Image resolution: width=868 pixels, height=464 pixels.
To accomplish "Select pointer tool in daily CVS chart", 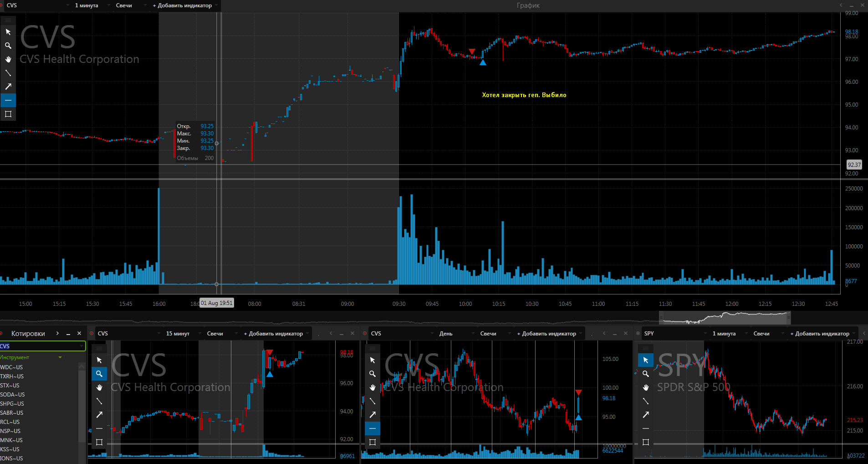I will pos(373,360).
